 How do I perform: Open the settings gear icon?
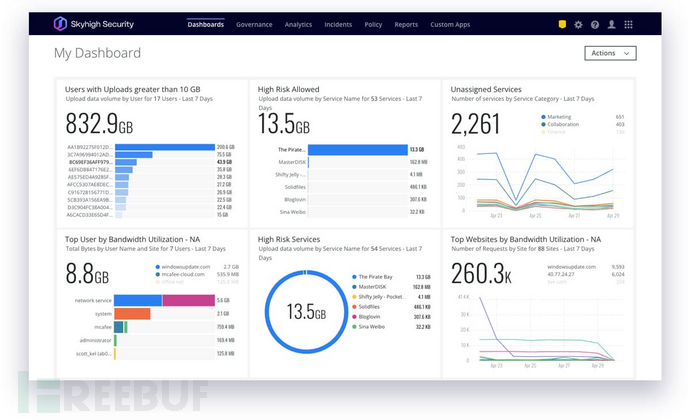[578, 24]
